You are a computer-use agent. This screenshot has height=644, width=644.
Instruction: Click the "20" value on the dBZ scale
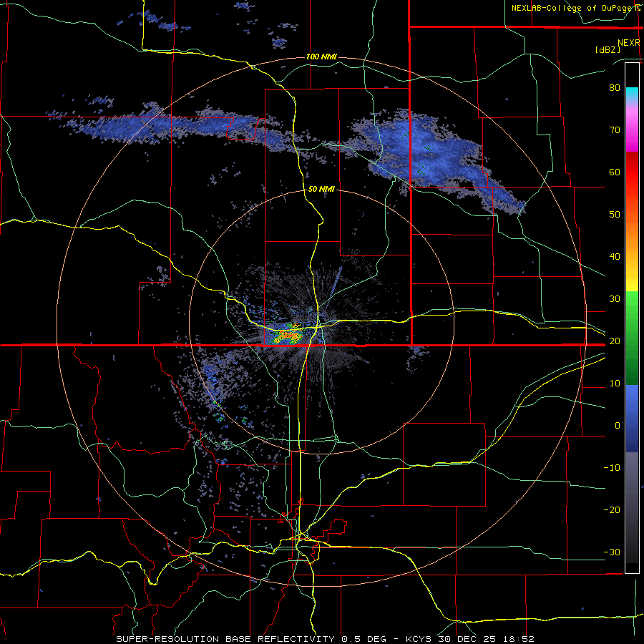(x=615, y=341)
